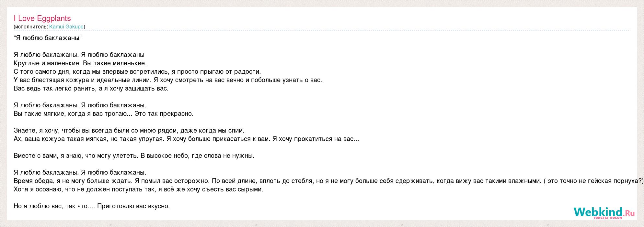Click the line starting 'С того самого дня'
Screen dimensions: 644x227
(x=137, y=72)
